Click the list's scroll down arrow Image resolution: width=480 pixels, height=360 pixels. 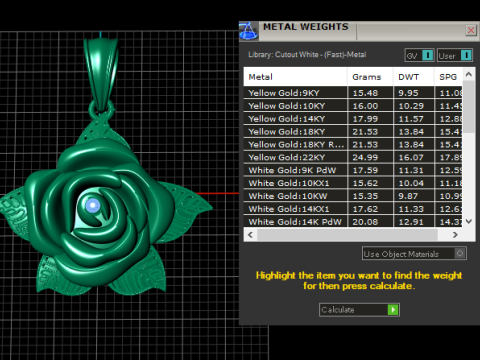coord(469,221)
